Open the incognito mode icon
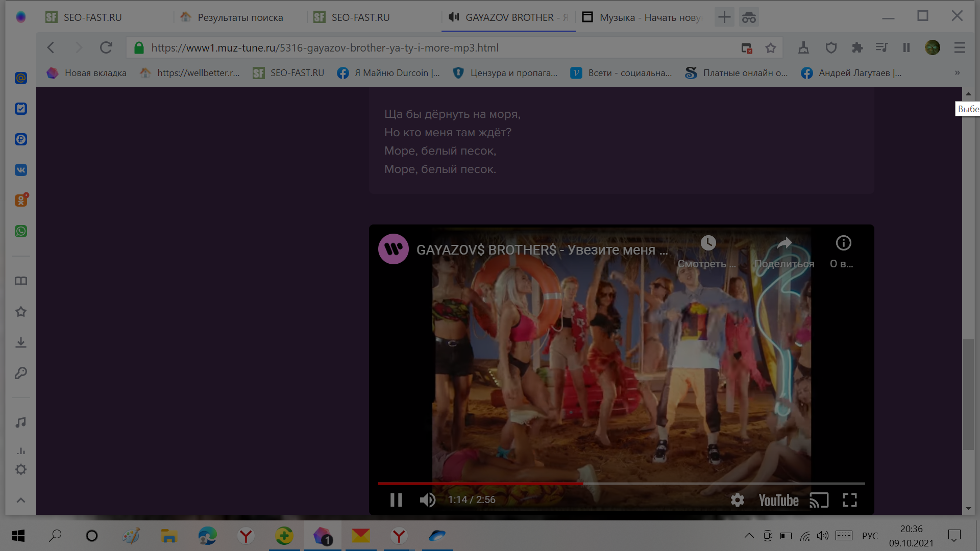 click(749, 17)
